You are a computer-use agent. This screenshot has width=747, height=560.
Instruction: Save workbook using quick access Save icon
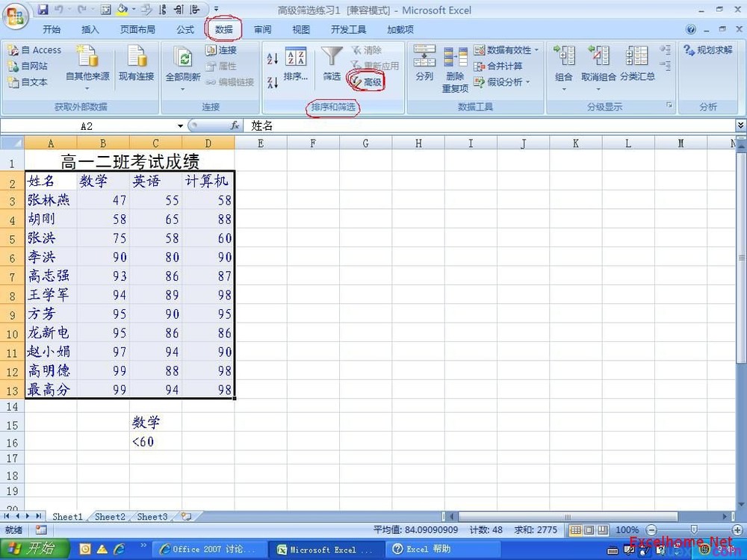coord(43,9)
